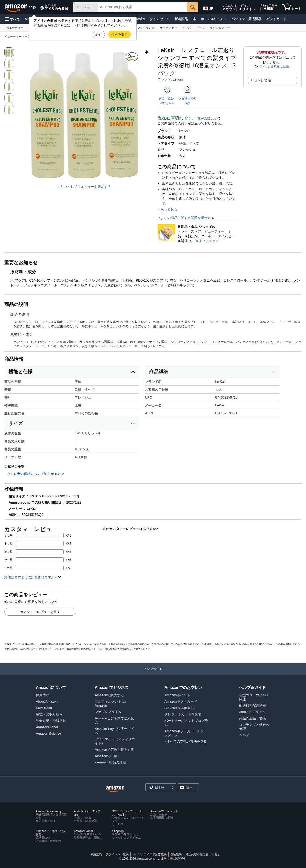Click the 3つ星 rating bar
The image size is (306, 868).
click(40, 552)
